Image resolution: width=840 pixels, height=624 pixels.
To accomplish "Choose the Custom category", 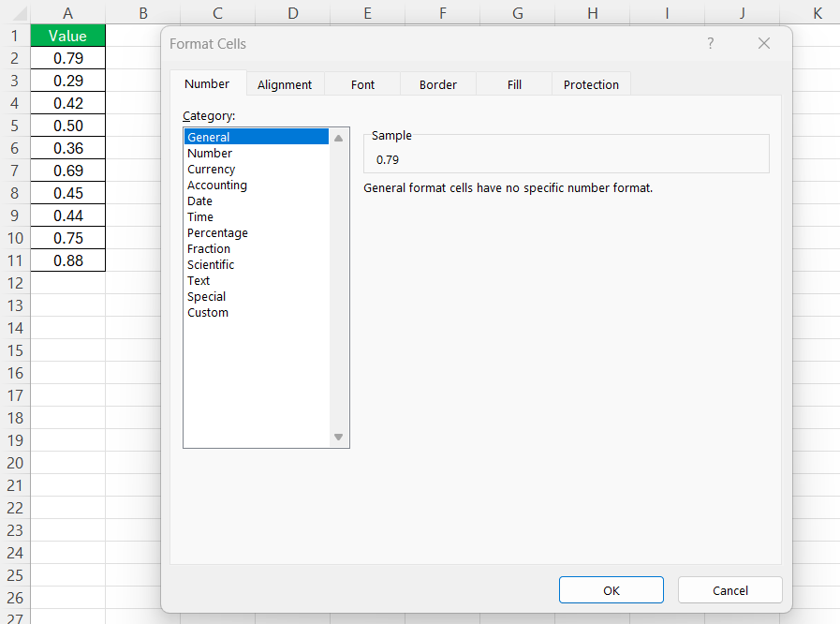I will (x=257, y=313).
